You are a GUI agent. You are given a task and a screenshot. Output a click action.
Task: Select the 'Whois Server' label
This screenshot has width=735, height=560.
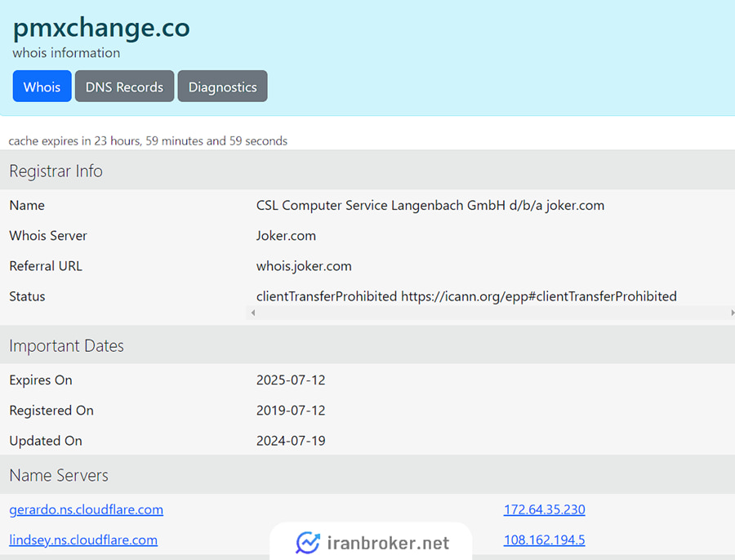pos(48,236)
